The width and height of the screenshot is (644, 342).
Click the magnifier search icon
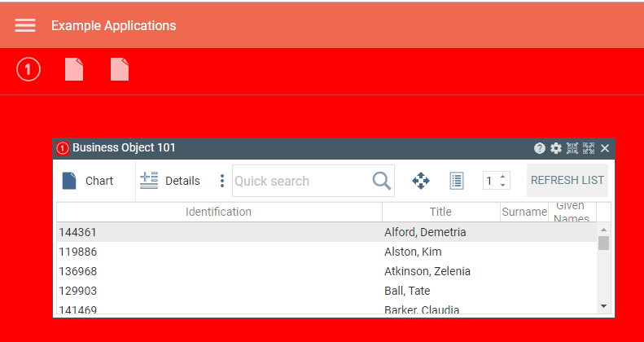[x=381, y=181]
